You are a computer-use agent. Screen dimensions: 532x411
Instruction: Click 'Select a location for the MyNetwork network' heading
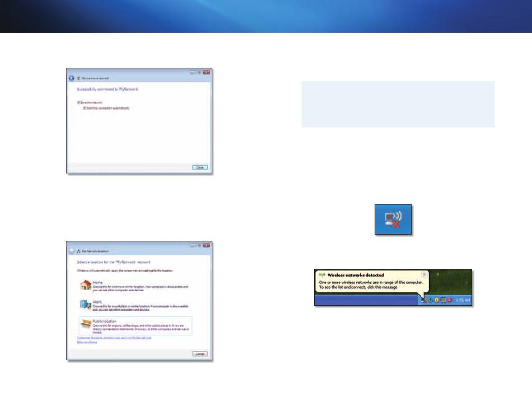114,262
